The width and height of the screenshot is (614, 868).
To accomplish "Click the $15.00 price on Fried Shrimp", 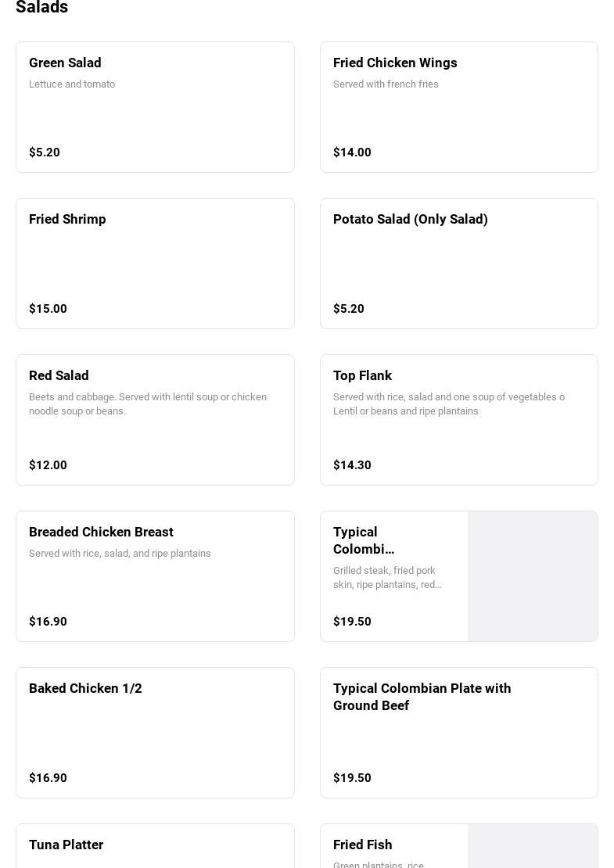I will pyautogui.click(x=48, y=309).
